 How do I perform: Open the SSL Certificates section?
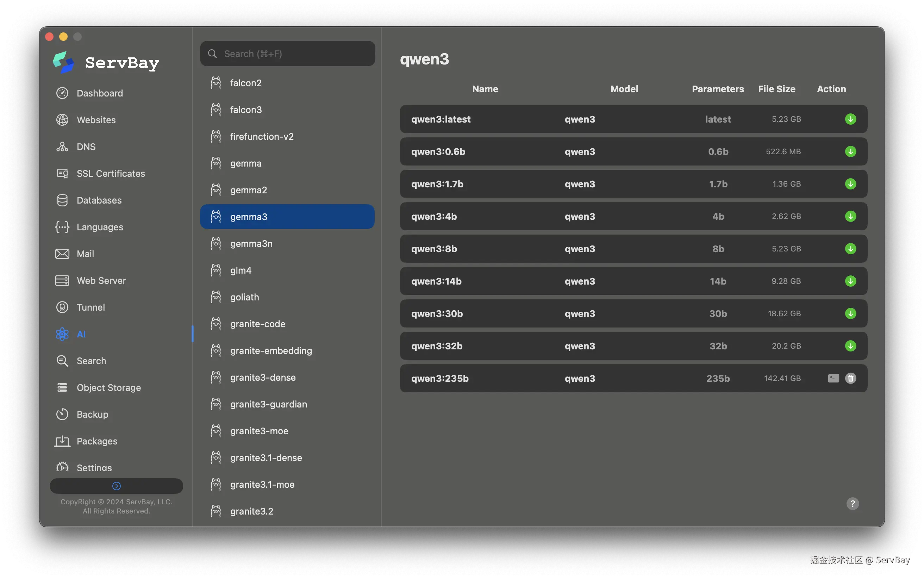point(111,174)
